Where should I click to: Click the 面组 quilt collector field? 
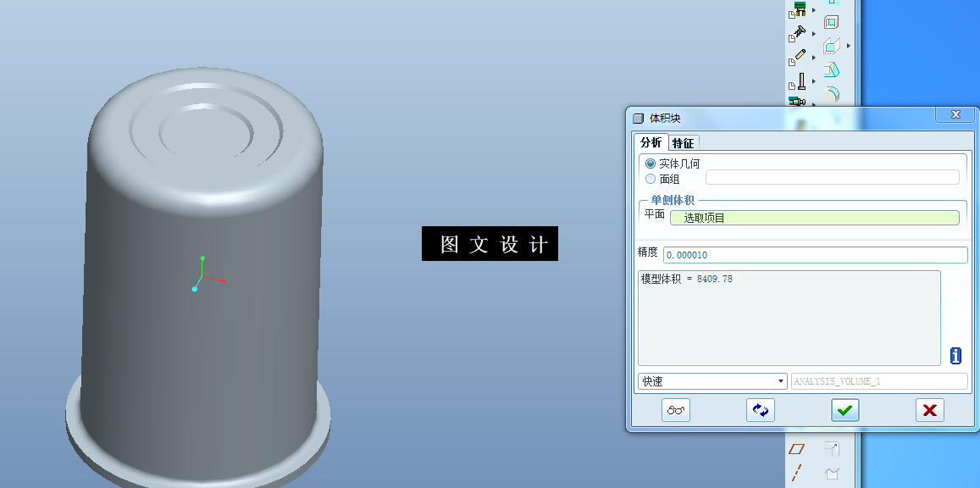(x=832, y=177)
